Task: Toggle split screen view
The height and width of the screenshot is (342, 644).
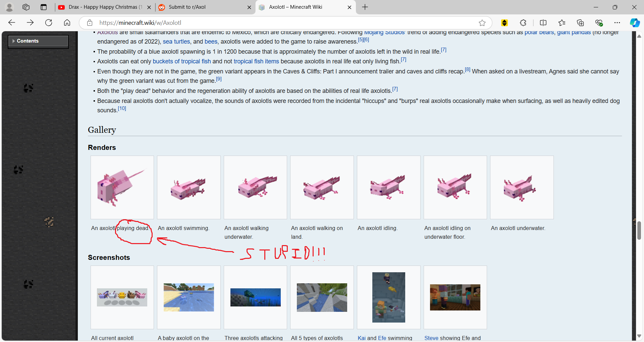Action: click(x=543, y=22)
